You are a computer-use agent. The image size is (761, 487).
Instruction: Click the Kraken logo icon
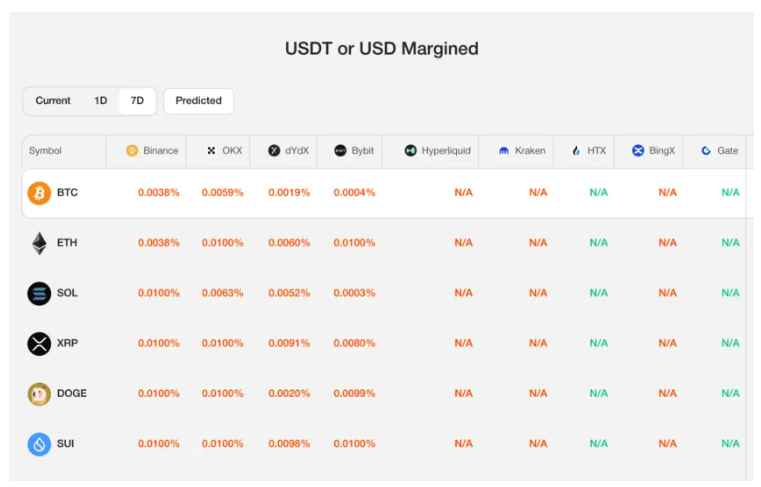(x=504, y=151)
